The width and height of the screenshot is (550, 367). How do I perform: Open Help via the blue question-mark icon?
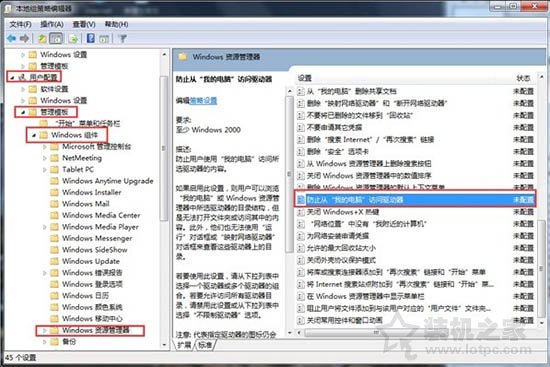[x=91, y=38]
